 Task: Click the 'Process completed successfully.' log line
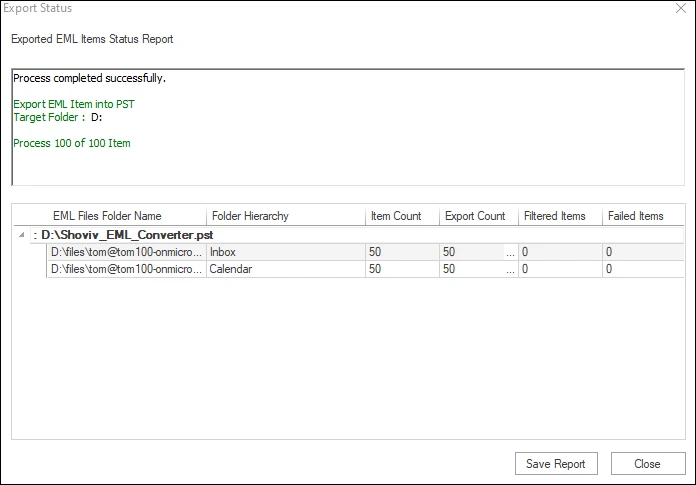pyautogui.click(x=89, y=79)
